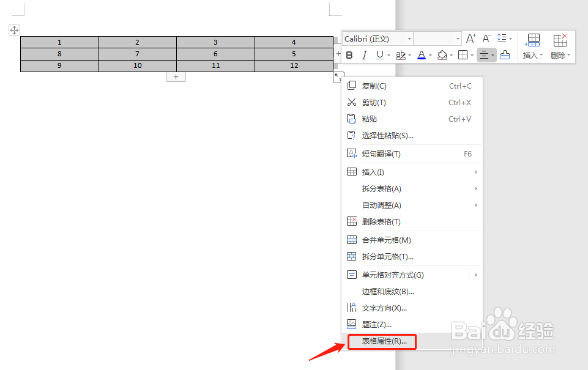
Task: Click the cell borders icon
Action: click(463, 55)
